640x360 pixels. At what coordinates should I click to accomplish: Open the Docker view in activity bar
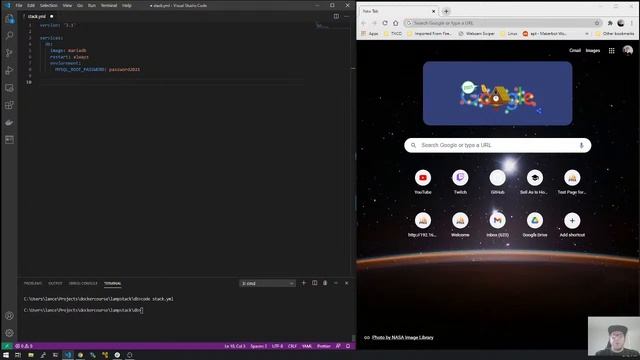(9, 122)
